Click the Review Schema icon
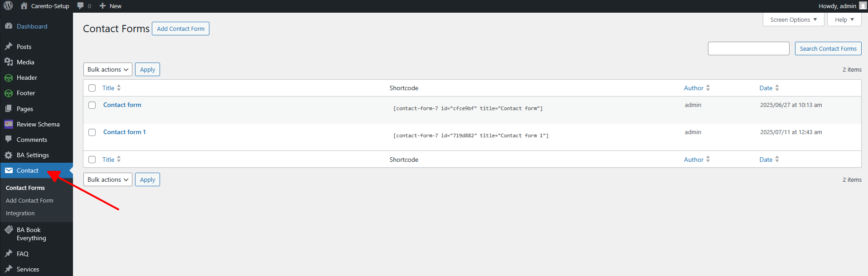The height and width of the screenshot is (276, 868). [x=9, y=124]
